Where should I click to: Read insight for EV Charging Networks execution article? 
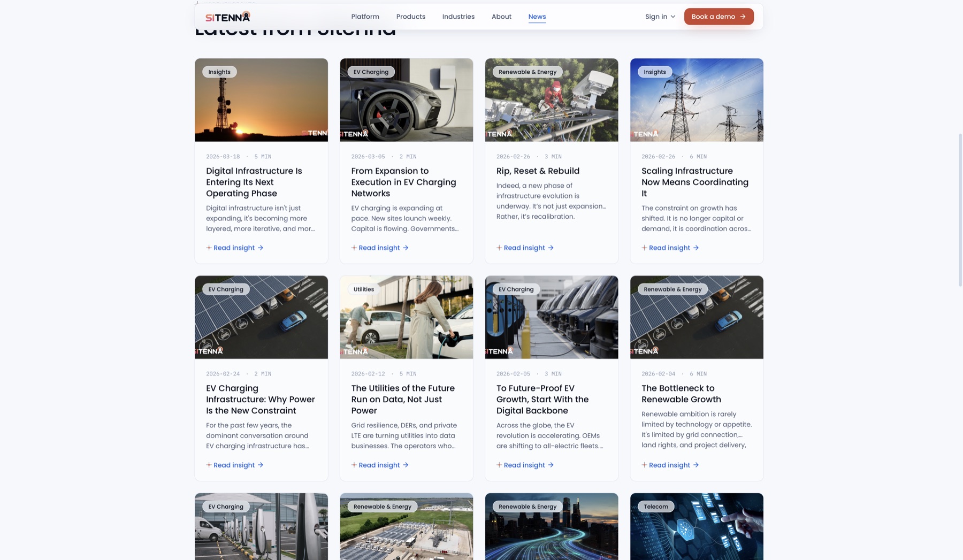tap(380, 248)
